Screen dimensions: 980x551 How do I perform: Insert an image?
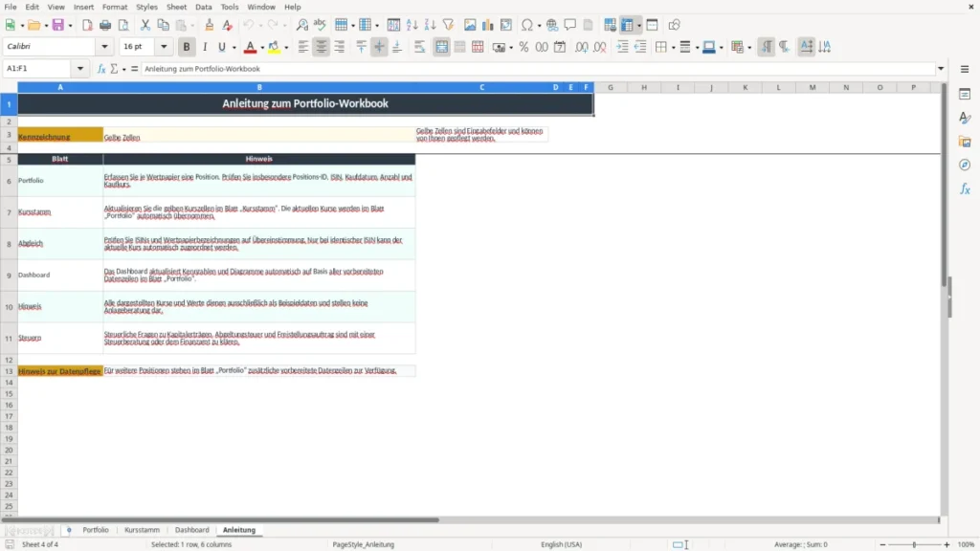[470, 25]
